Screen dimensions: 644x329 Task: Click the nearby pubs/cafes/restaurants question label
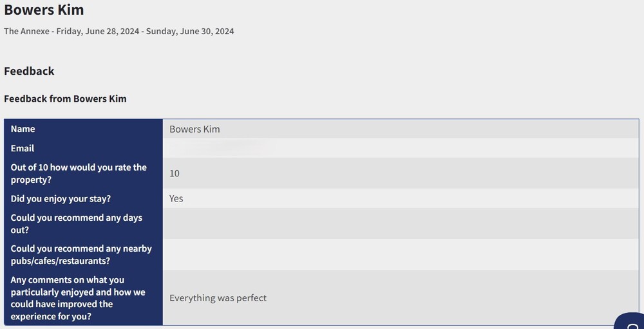click(x=81, y=254)
